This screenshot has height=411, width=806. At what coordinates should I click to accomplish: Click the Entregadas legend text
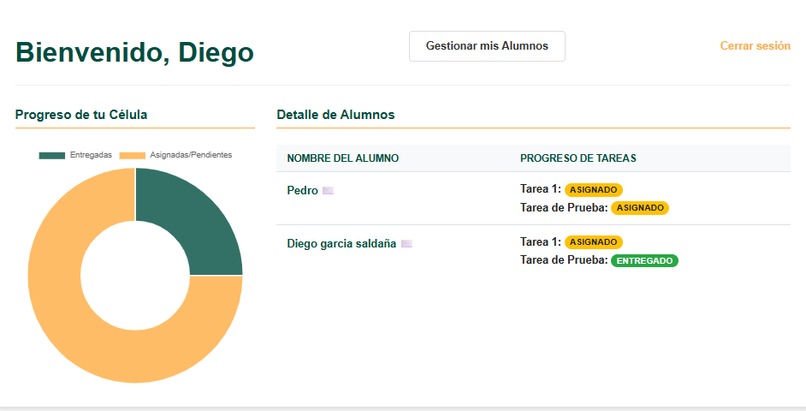pyautogui.click(x=91, y=155)
